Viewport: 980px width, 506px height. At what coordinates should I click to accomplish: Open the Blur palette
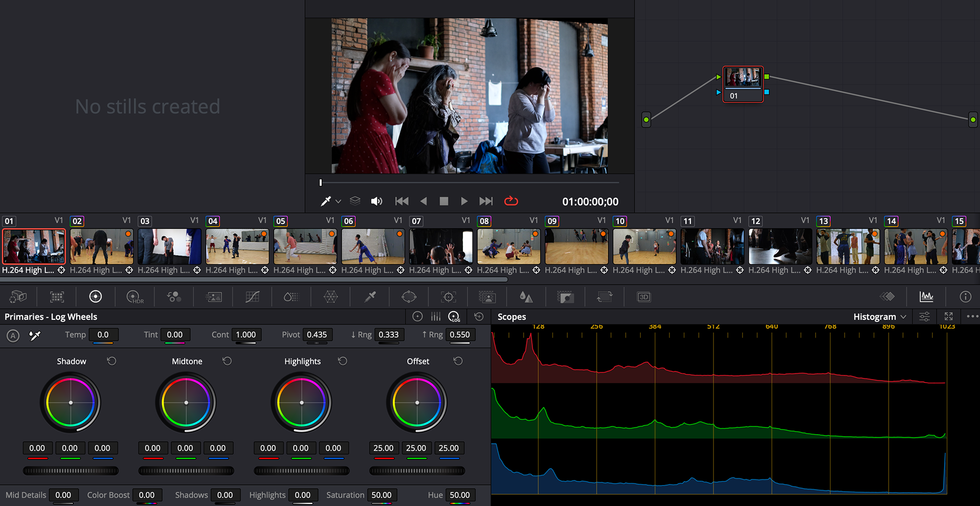[526, 297]
